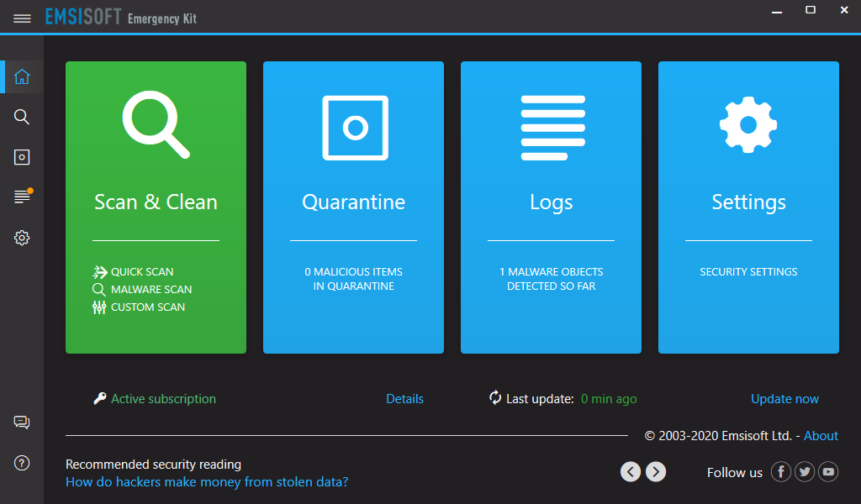
Task: Show next recommended reading article
Action: [x=656, y=471]
